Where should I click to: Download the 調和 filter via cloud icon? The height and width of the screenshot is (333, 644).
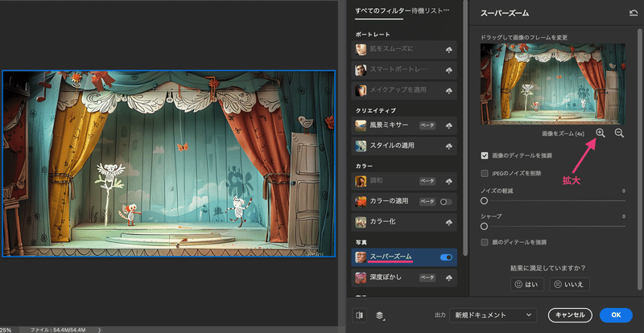pos(449,181)
